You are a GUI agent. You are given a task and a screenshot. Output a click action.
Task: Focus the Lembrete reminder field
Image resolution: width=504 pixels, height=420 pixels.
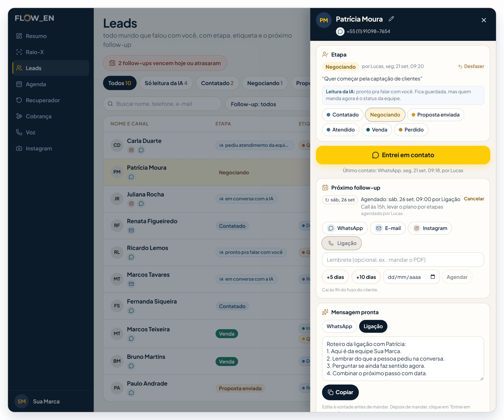click(403, 260)
